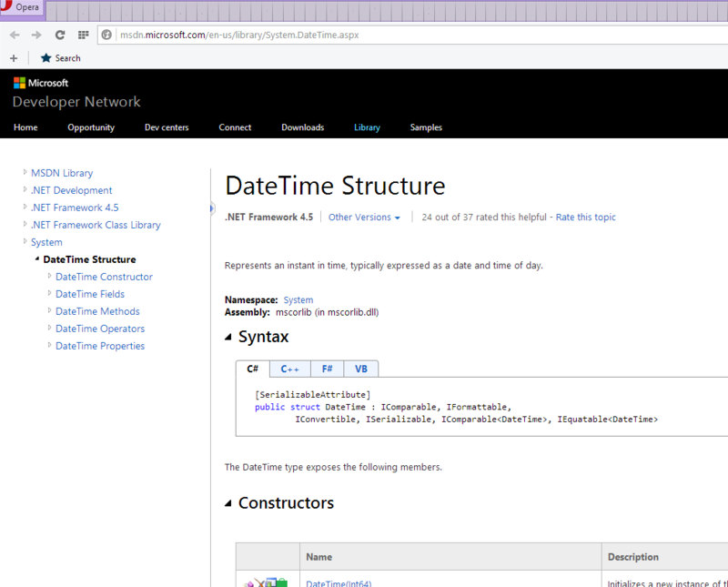Screen dimensions: 728x587
Task: Open Developer Network title link
Action: tap(76, 102)
